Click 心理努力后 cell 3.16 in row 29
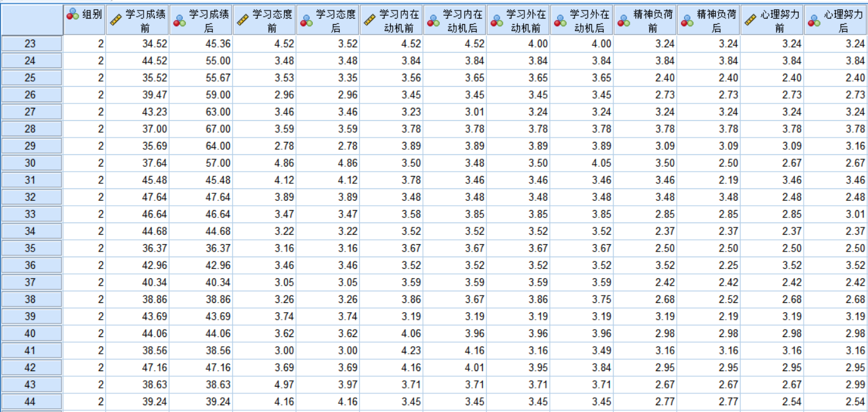Image resolution: width=868 pixels, height=412 pixels. pyautogui.click(x=836, y=146)
